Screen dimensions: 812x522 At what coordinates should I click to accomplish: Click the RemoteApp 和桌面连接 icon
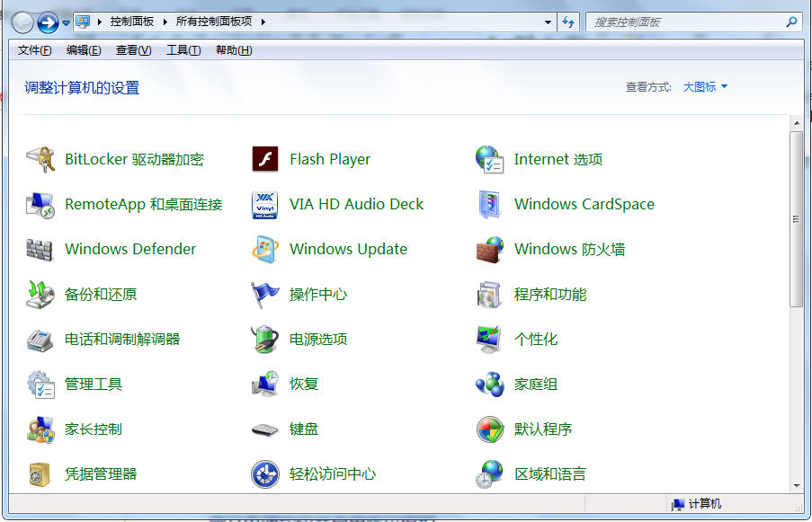40,204
